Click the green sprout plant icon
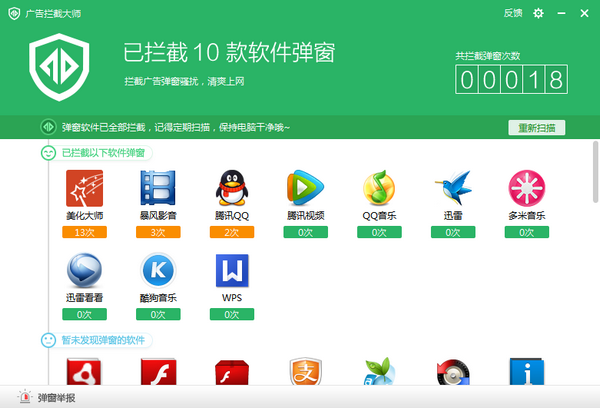Image resolution: width=600 pixels, height=408 pixels. (379, 371)
